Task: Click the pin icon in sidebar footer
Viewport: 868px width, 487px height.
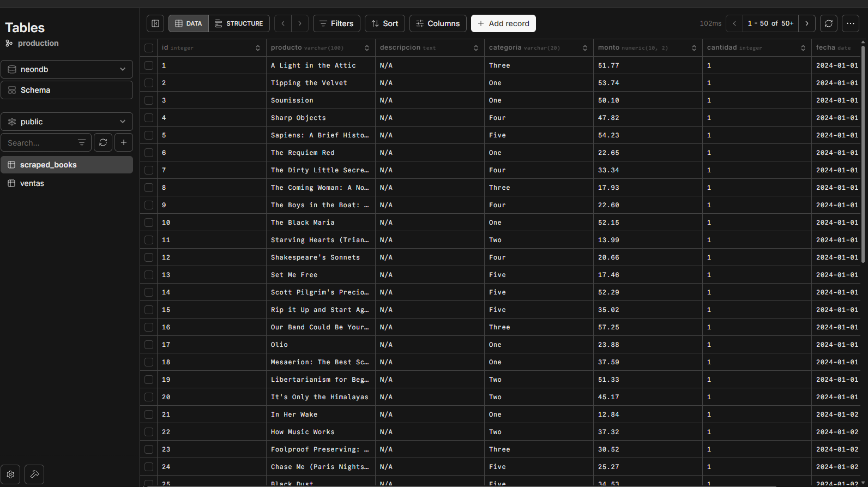Action: [x=34, y=474]
